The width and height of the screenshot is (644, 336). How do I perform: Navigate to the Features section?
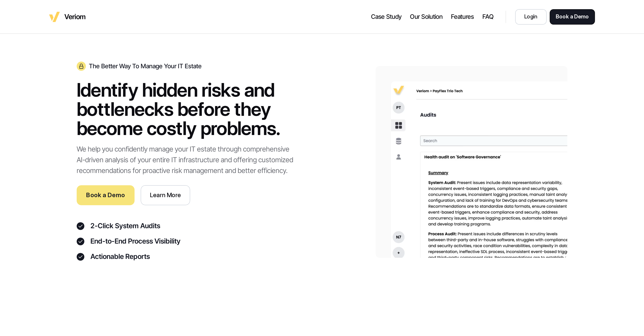tap(462, 17)
